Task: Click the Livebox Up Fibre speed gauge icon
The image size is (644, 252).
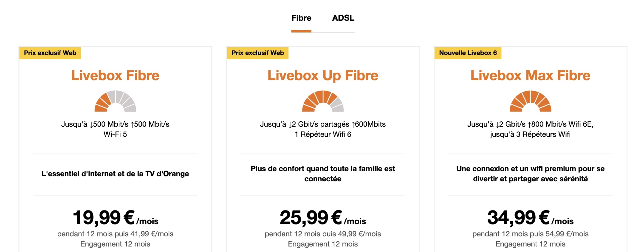Action: pyautogui.click(x=323, y=101)
